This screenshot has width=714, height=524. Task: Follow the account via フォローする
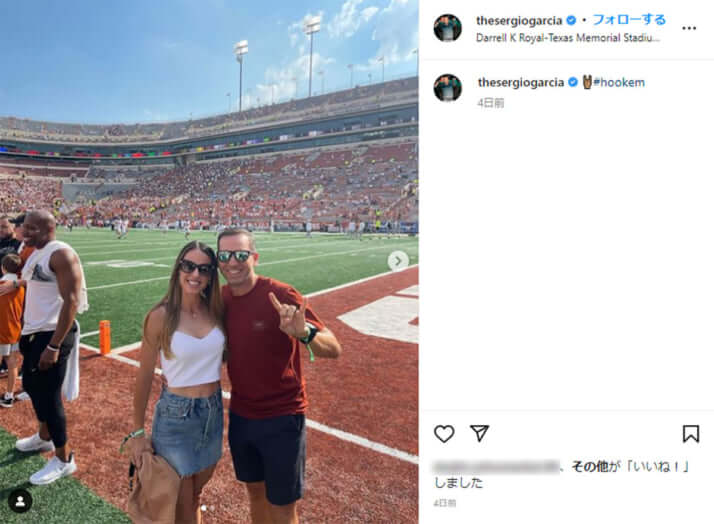pos(629,20)
